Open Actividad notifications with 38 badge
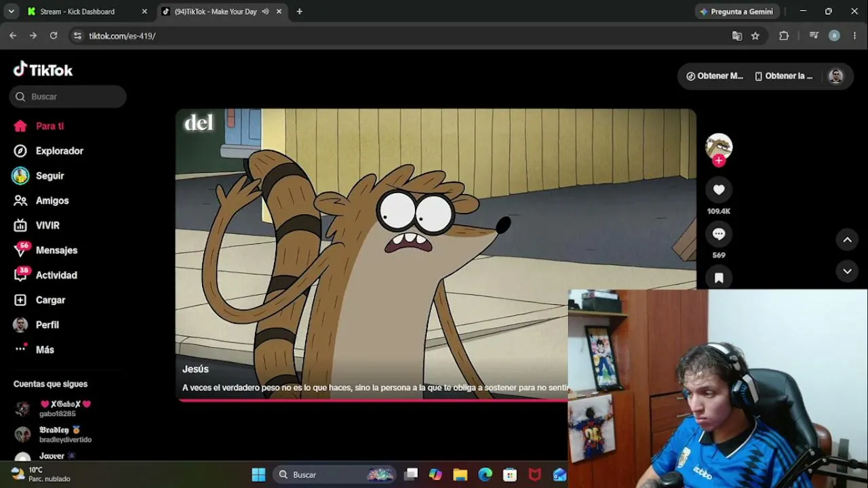Viewport: 868px width, 488px height. point(45,275)
